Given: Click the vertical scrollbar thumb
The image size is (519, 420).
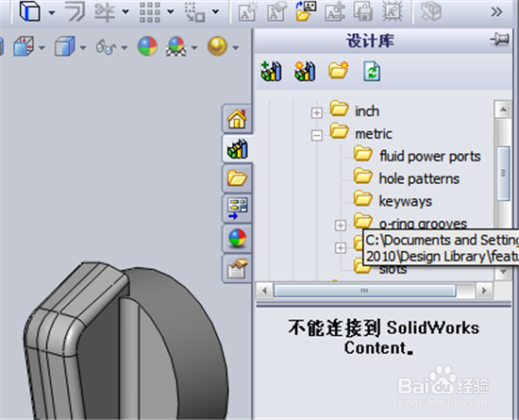Looking at the screenshot, I should point(503,173).
